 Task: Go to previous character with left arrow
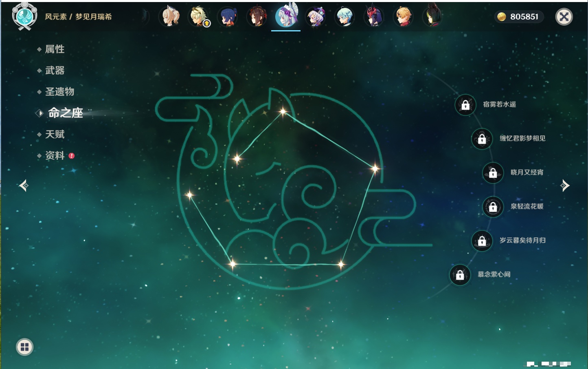[x=24, y=186]
